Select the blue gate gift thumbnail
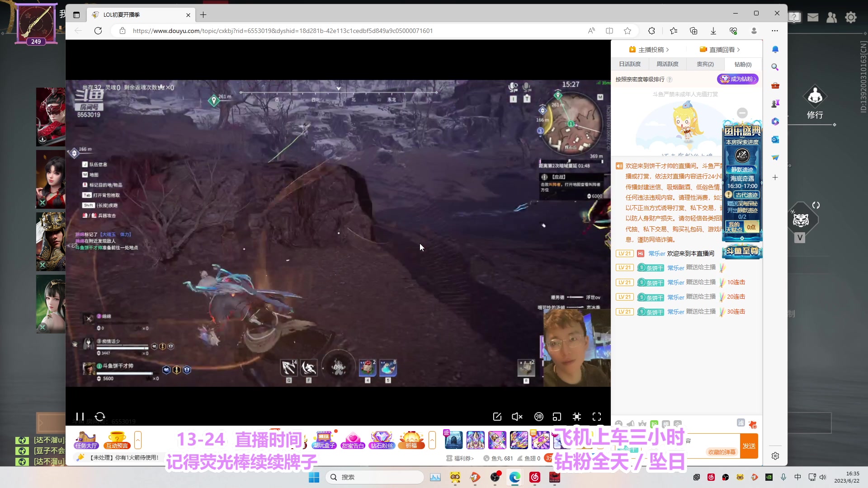868x488 pixels. click(x=453, y=440)
